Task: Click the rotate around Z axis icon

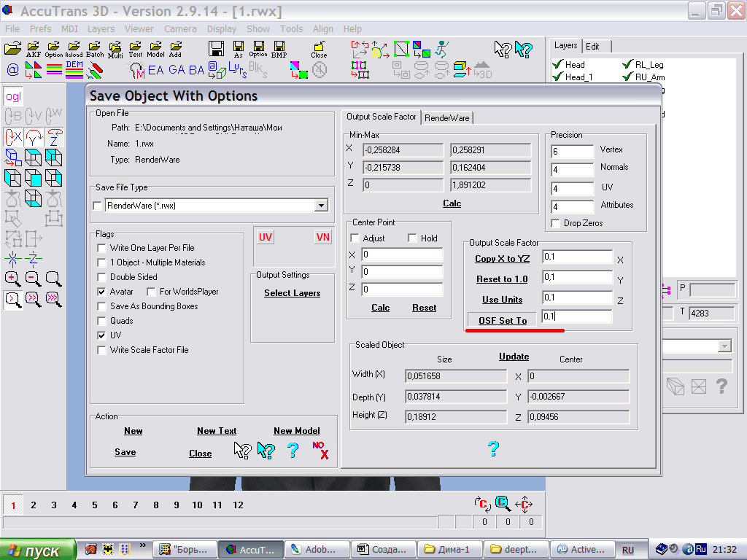Action: click(54, 137)
